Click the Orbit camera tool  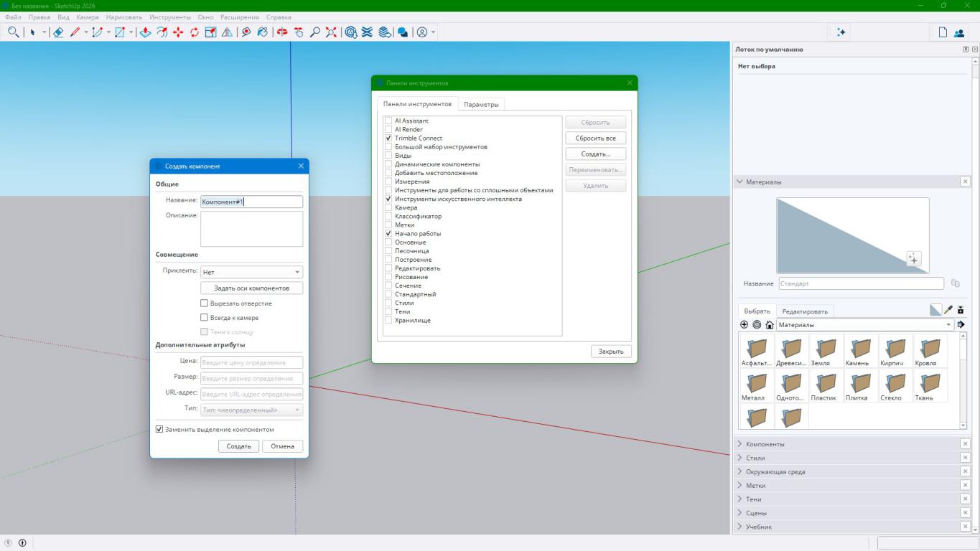click(280, 32)
